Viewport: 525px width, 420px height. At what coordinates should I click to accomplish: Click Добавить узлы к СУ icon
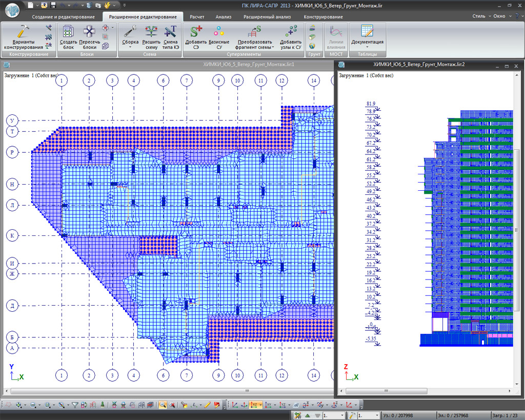point(291,32)
